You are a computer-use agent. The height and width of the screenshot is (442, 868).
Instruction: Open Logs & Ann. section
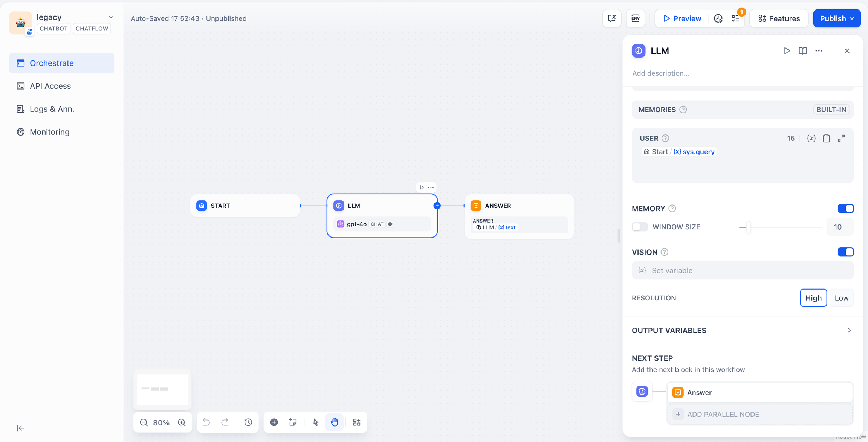click(52, 109)
